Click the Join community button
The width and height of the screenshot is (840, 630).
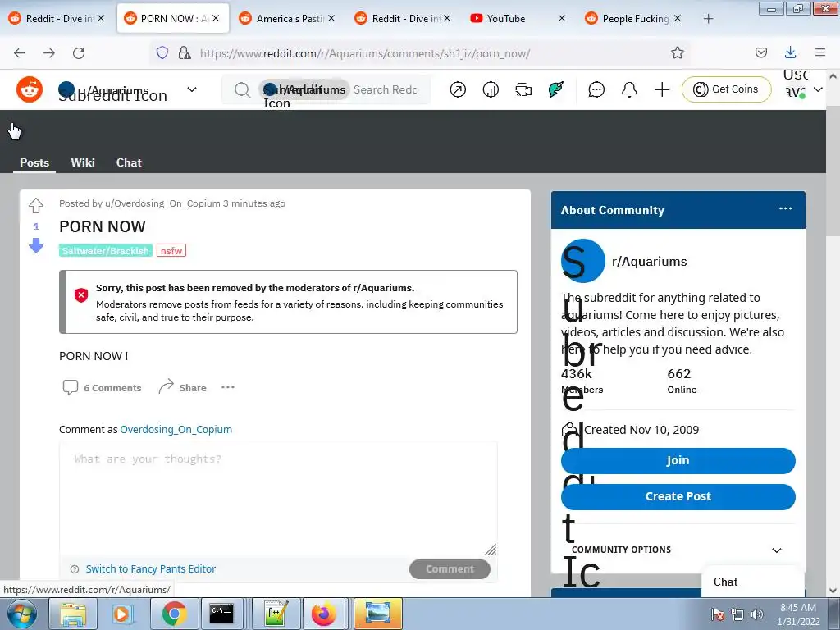click(x=678, y=461)
